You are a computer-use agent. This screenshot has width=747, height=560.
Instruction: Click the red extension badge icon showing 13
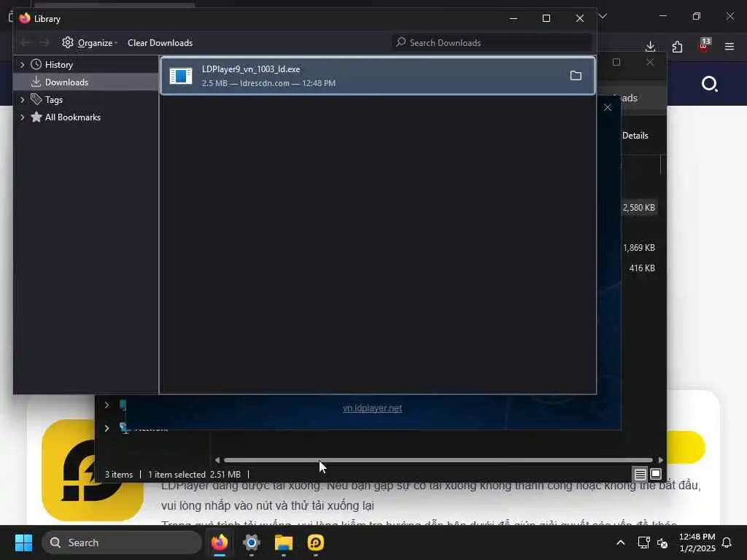pos(704,45)
